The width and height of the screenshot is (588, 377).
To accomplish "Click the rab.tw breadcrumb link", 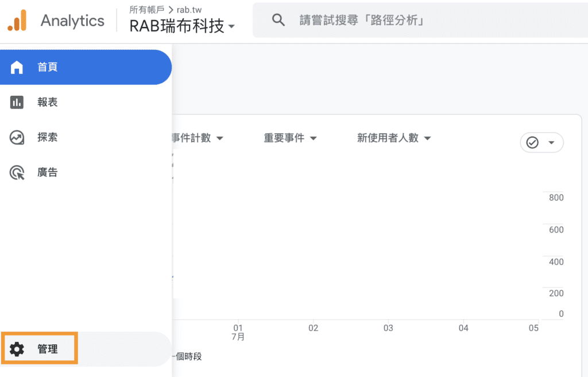I will pyautogui.click(x=189, y=10).
